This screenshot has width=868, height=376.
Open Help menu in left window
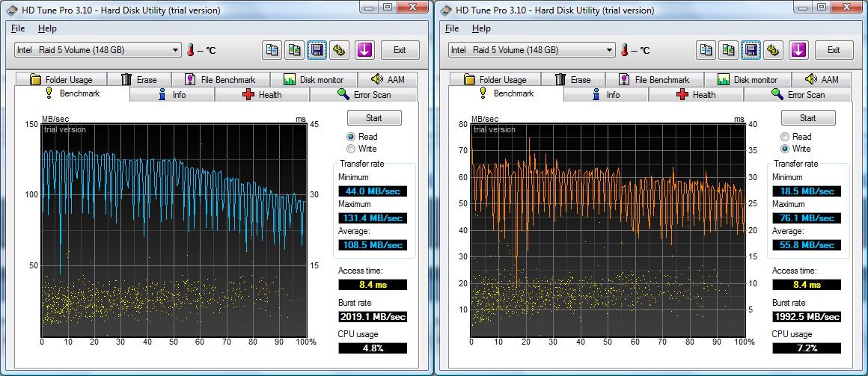point(47,28)
